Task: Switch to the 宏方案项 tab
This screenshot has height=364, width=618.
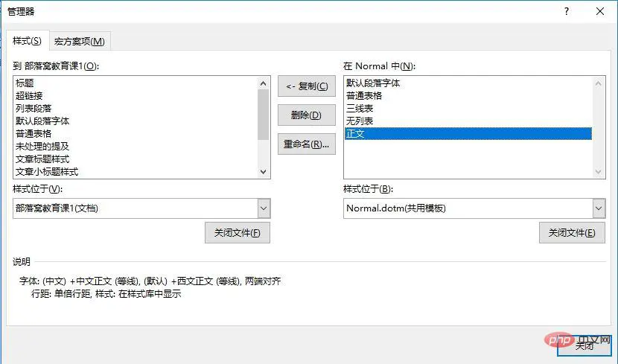Action: pos(80,42)
